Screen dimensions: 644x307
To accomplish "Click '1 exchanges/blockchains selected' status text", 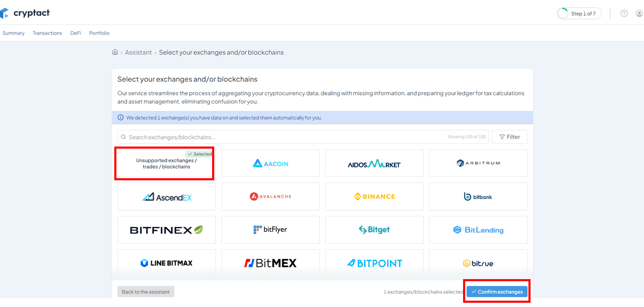I will click(423, 292).
